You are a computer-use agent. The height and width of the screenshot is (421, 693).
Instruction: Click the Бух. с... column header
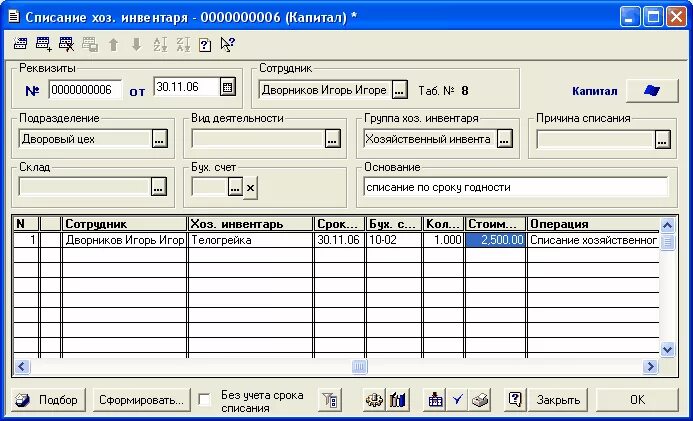click(394, 224)
